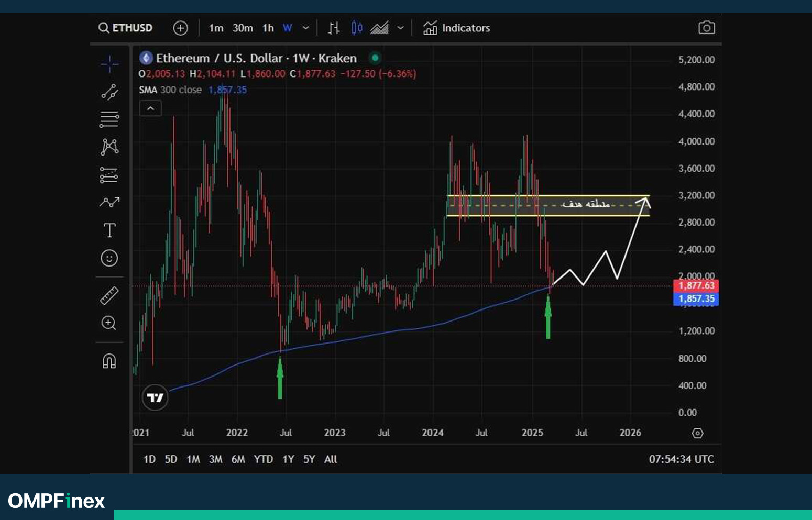
Task: Click the TradingView logo badge
Action: (x=155, y=398)
